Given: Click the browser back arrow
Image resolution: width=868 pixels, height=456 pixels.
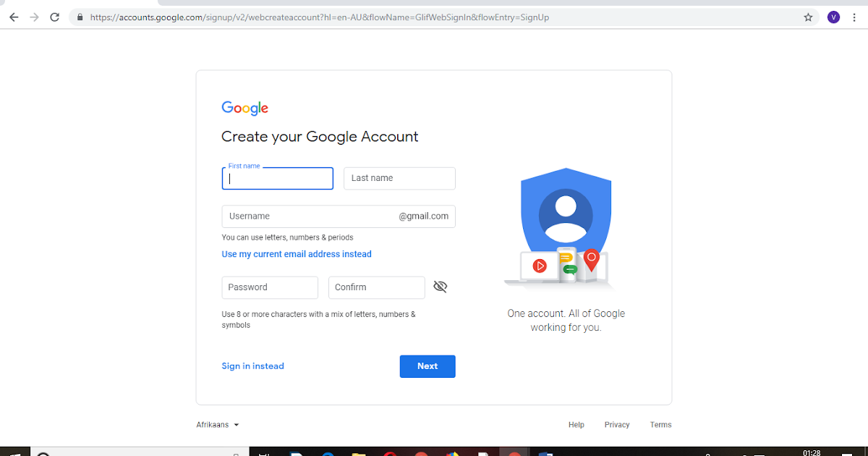Looking at the screenshot, I should [x=14, y=17].
